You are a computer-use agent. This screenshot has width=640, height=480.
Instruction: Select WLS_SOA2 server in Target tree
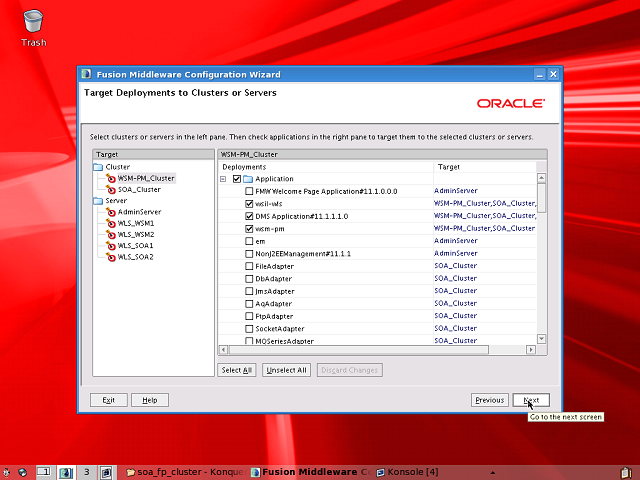[135, 257]
